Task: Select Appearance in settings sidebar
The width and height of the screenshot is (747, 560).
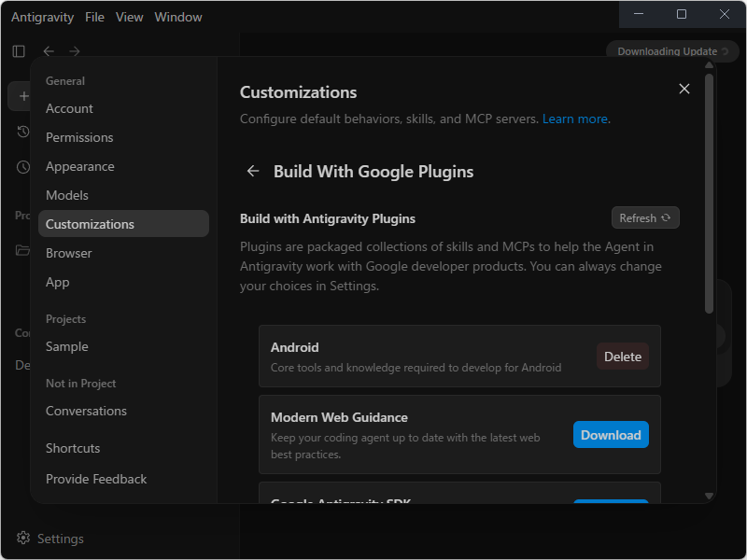Action: 123,167
